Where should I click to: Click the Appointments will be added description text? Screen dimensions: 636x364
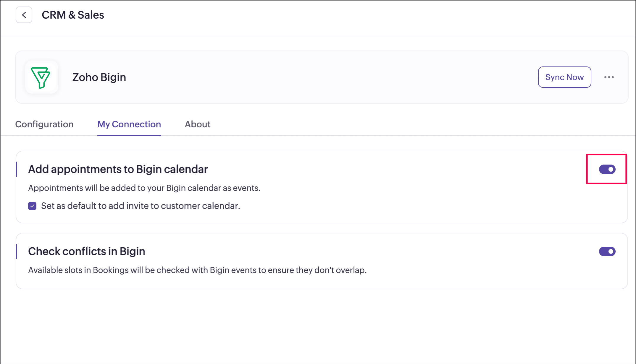click(144, 188)
